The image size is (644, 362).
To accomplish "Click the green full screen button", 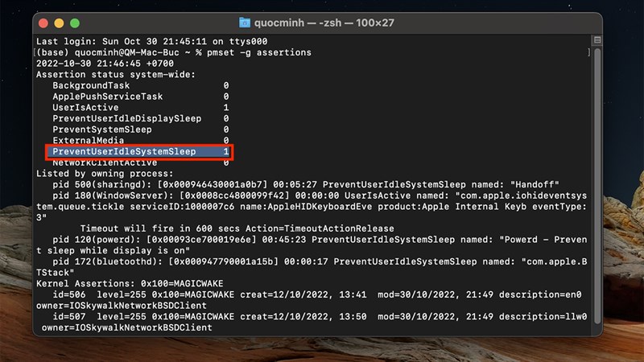I will click(x=75, y=23).
